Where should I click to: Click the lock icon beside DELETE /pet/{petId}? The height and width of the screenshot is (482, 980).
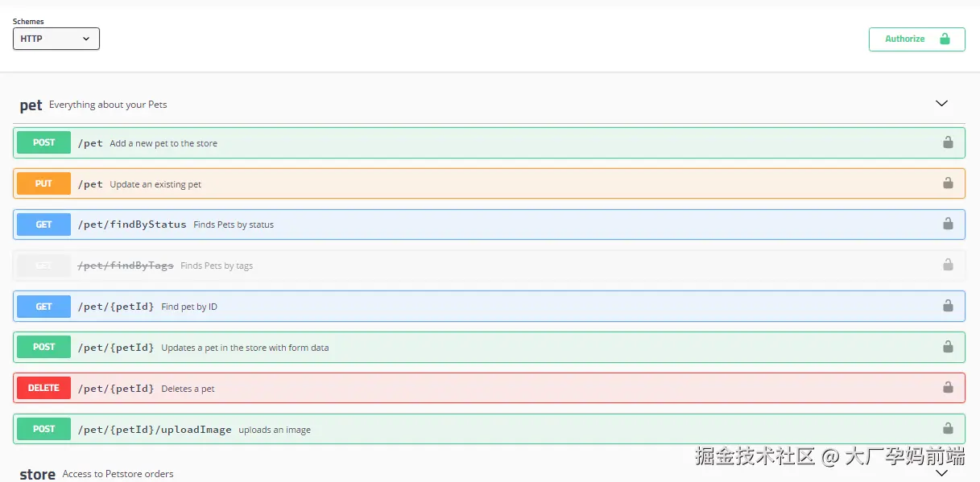[949, 388]
